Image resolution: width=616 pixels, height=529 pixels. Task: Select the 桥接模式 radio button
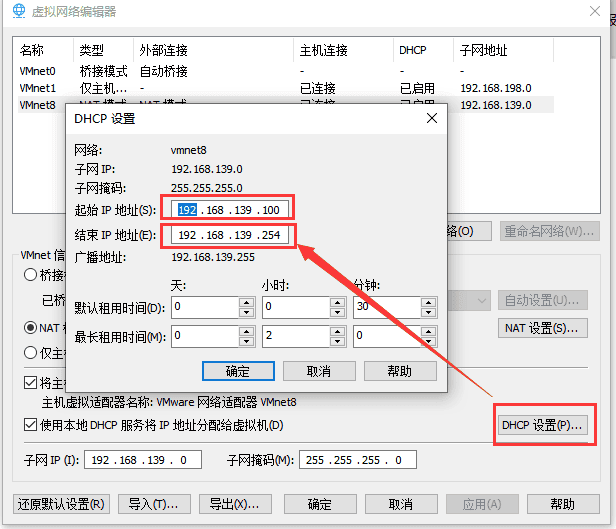(x=32, y=275)
